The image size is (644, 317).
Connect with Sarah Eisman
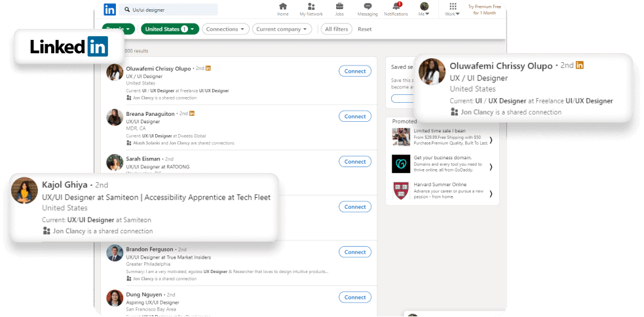point(355,161)
